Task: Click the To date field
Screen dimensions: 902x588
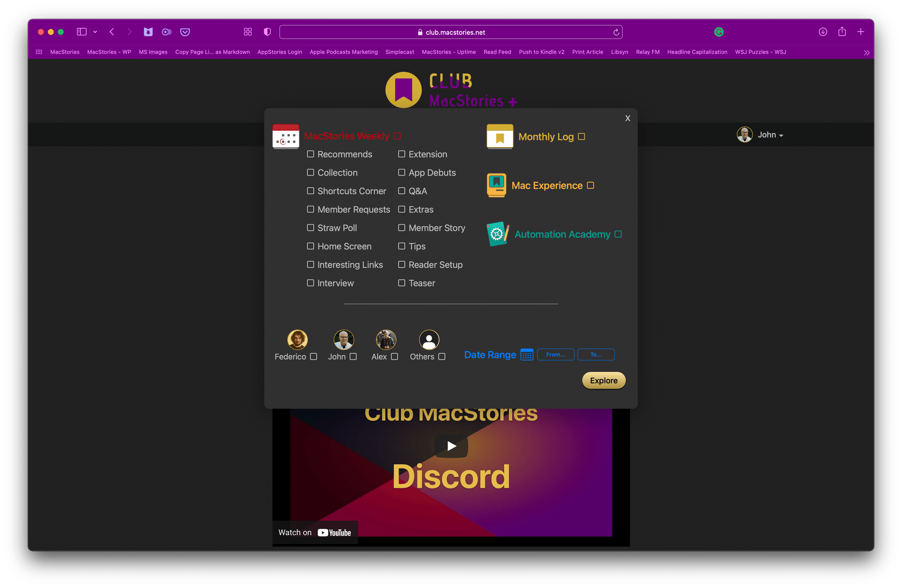Action: pyautogui.click(x=596, y=355)
